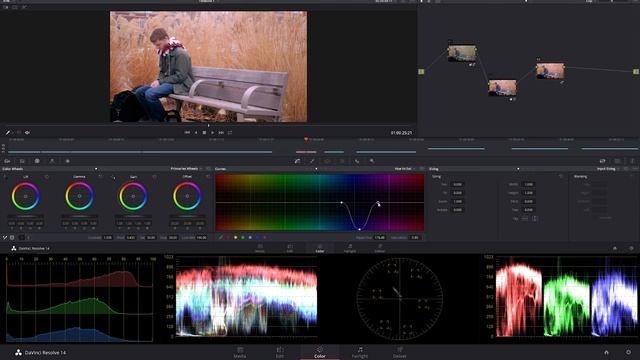Open project settings gear icon
Viewport: 640px width, 360px height.
pyautogui.click(x=629, y=352)
